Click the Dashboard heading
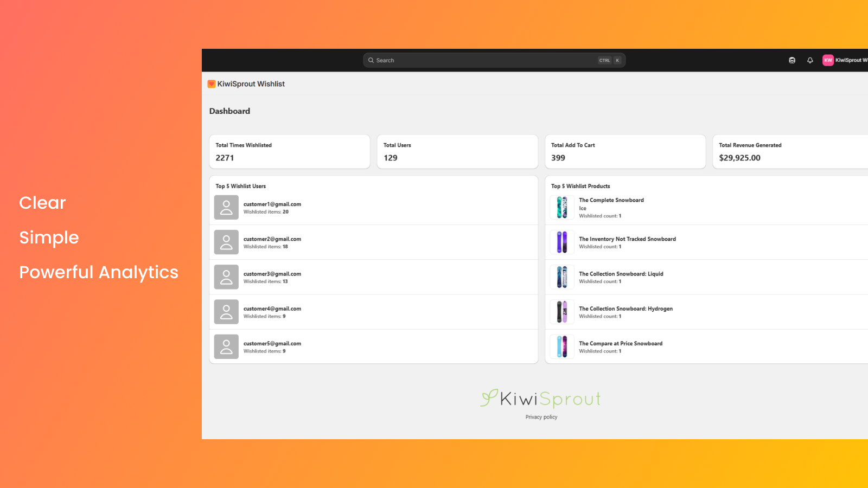 229,111
